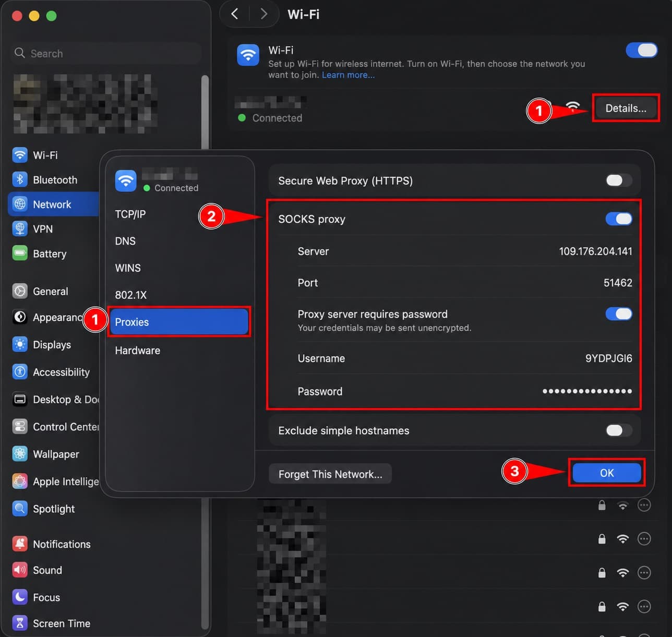The width and height of the screenshot is (672, 637).
Task: Disable the SOCKS proxy toggle
Action: (x=619, y=219)
